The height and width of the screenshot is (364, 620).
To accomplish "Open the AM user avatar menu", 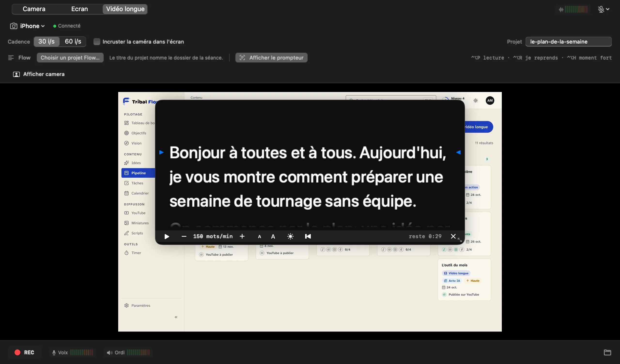I will coord(490,100).
